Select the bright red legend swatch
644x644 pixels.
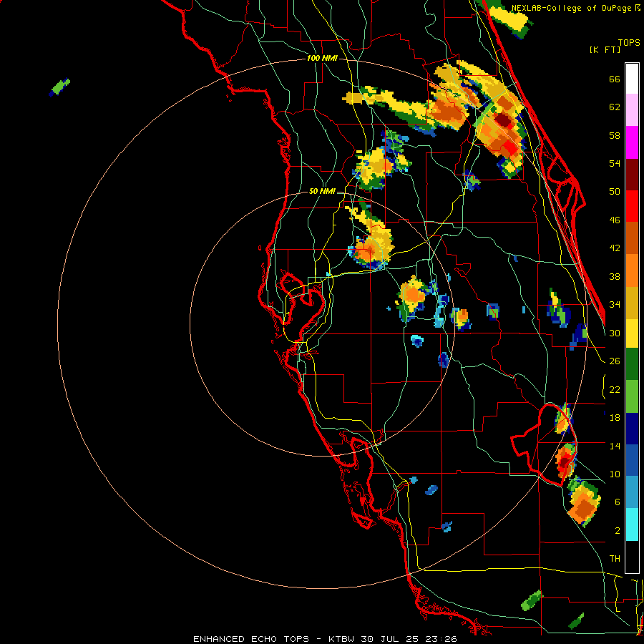tap(632, 206)
